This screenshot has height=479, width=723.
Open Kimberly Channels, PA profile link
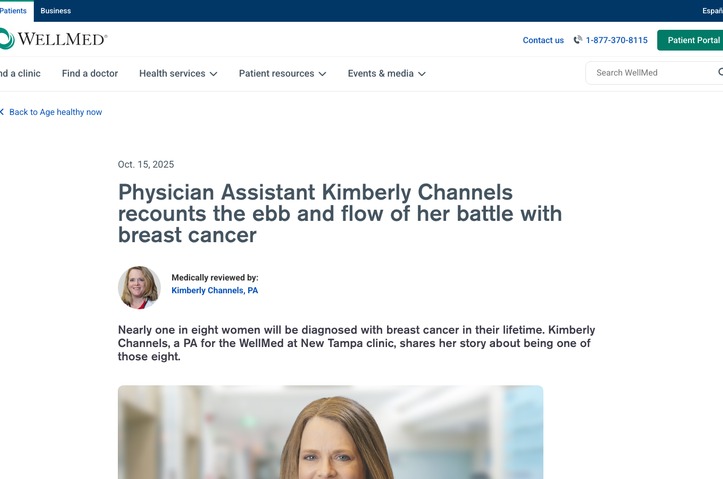(214, 290)
